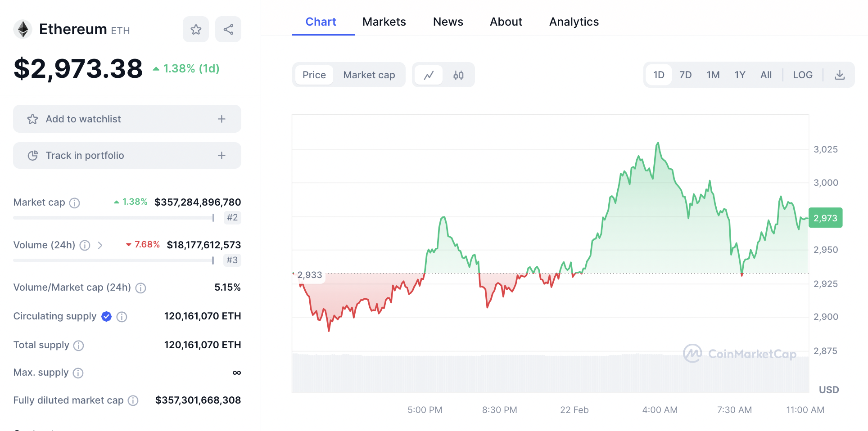Click the Circulating supply info icon
Image resolution: width=868 pixels, height=431 pixels.
[x=122, y=317]
